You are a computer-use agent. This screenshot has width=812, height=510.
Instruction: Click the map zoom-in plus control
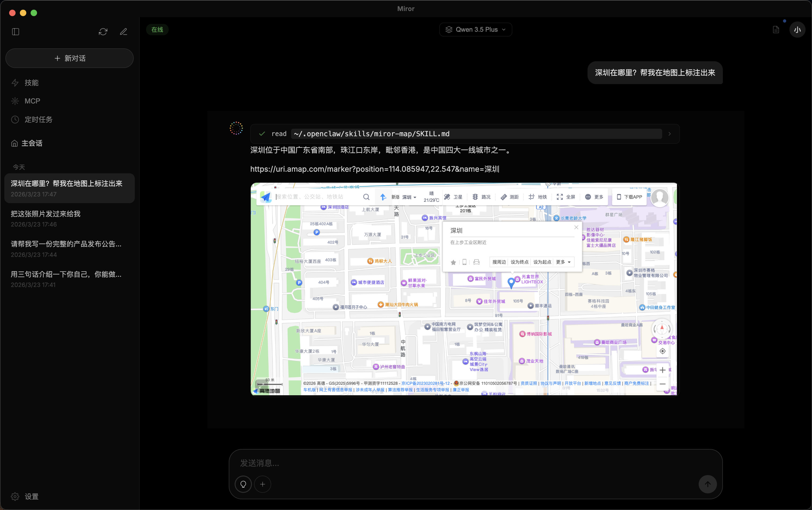tap(662, 370)
